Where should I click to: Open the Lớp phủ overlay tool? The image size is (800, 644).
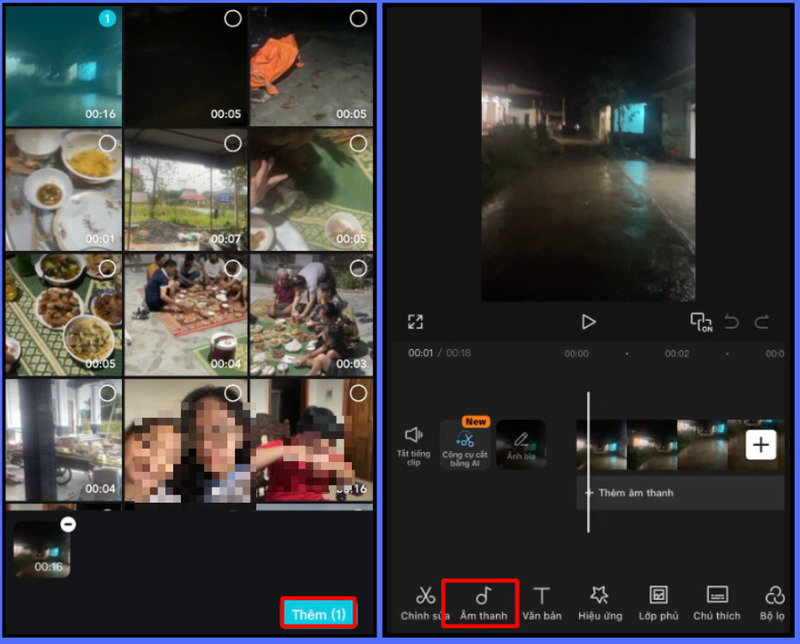pyautogui.click(x=658, y=602)
